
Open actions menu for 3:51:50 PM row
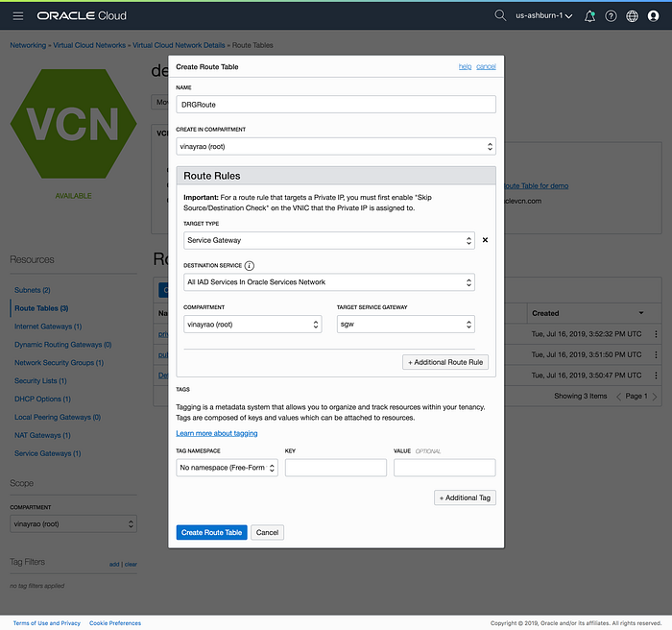[656, 354]
